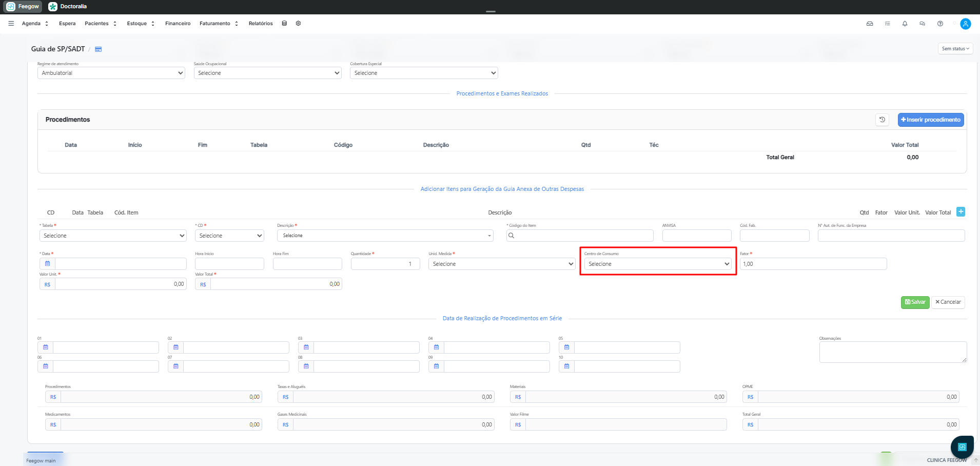Open the settings gear icon

pos(298,24)
